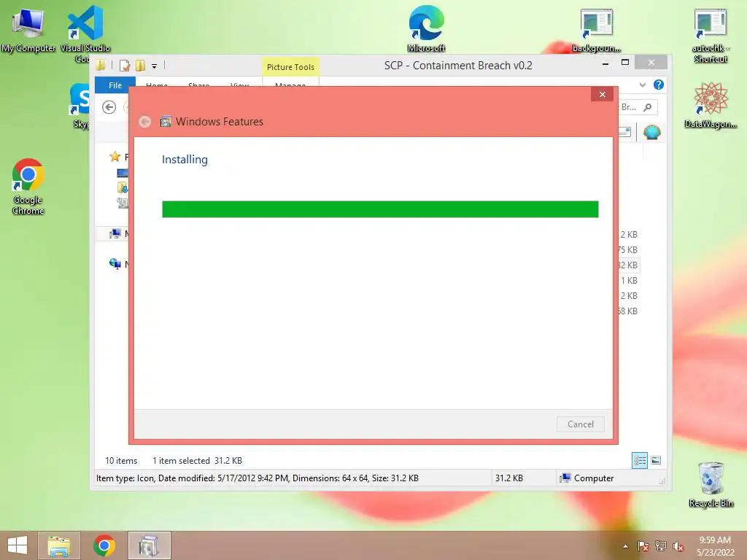This screenshot has width=747, height=560.
Task: Close the Windows Features dialog
Action: 602,94
